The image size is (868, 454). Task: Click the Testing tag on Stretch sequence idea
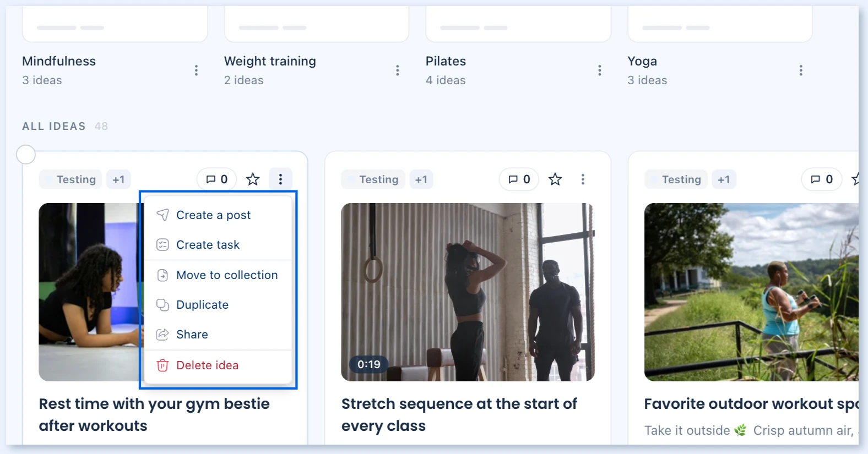point(373,179)
